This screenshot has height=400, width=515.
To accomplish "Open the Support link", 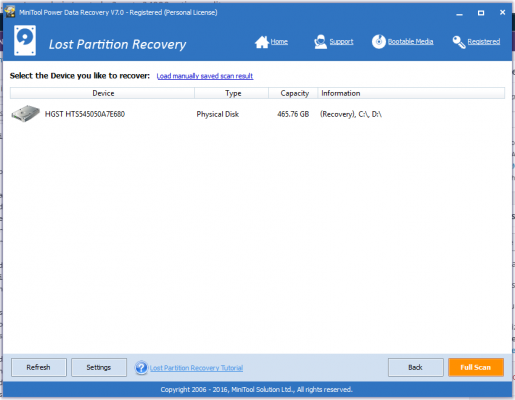I will (341, 42).
